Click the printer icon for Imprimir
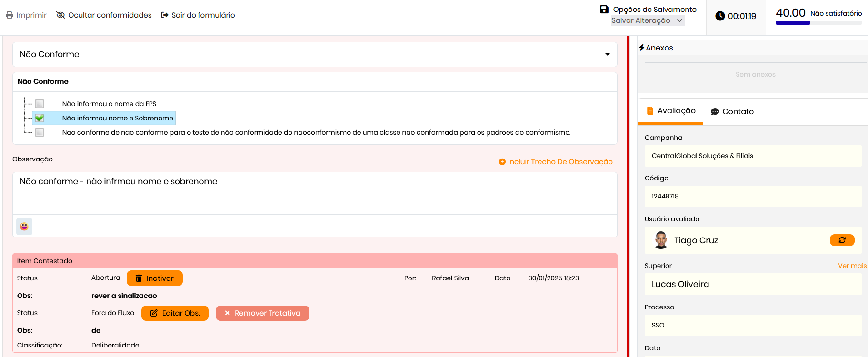868x357 pixels. tap(10, 15)
